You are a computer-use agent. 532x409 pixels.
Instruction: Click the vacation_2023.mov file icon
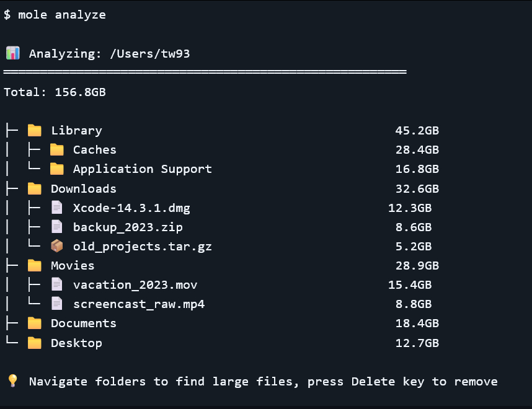coord(57,284)
